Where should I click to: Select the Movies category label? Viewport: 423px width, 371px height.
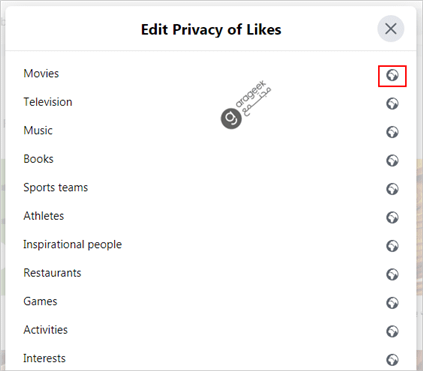(41, 73)
